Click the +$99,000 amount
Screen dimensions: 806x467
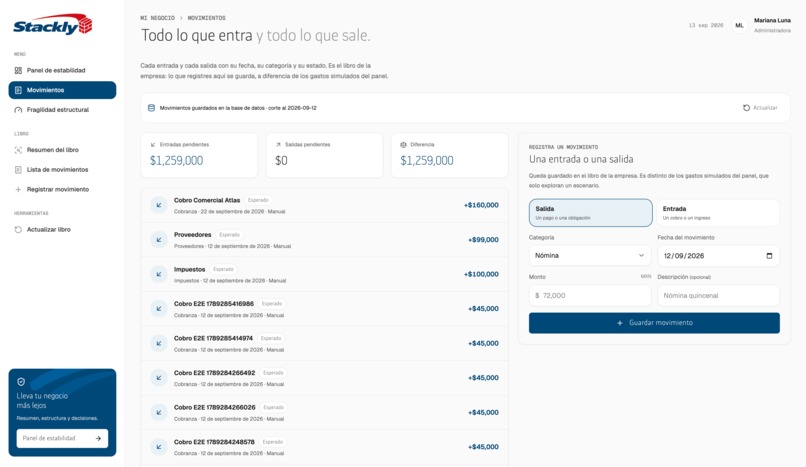[x=483, y=239]
